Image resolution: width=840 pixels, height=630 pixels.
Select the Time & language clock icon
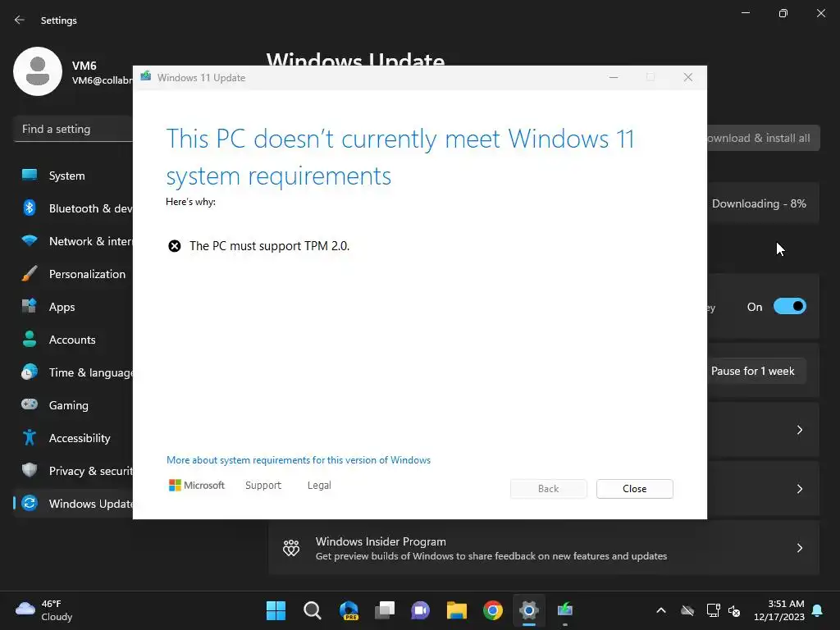30,372
